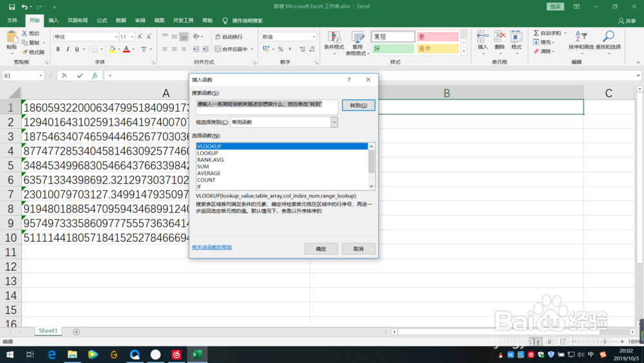644x363 pixels.
Task: Click confirm checkmark in formula bar
Action: tap(80, 75)
